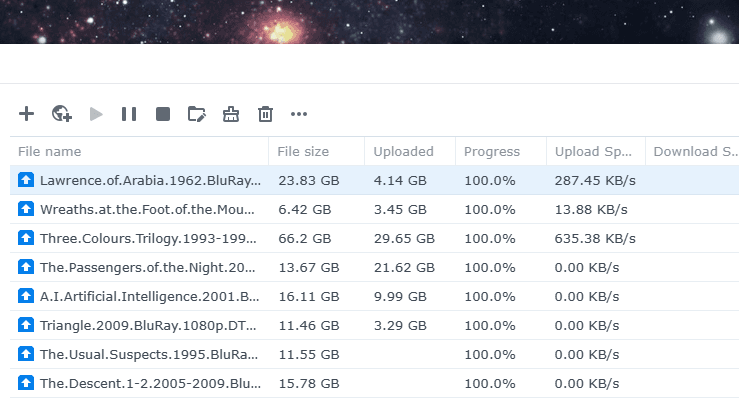Select Wreaths.at.the.Foot.of.the.Mou file name
The width and height of the screenshot is (739, 399).
[x=147, y=210]
